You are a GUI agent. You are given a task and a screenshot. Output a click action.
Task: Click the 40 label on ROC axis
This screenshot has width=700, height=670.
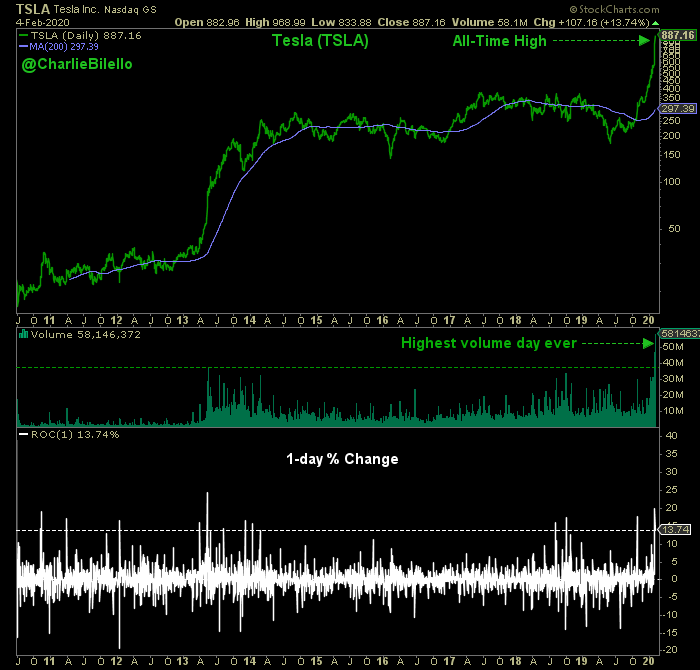(671, 436)
